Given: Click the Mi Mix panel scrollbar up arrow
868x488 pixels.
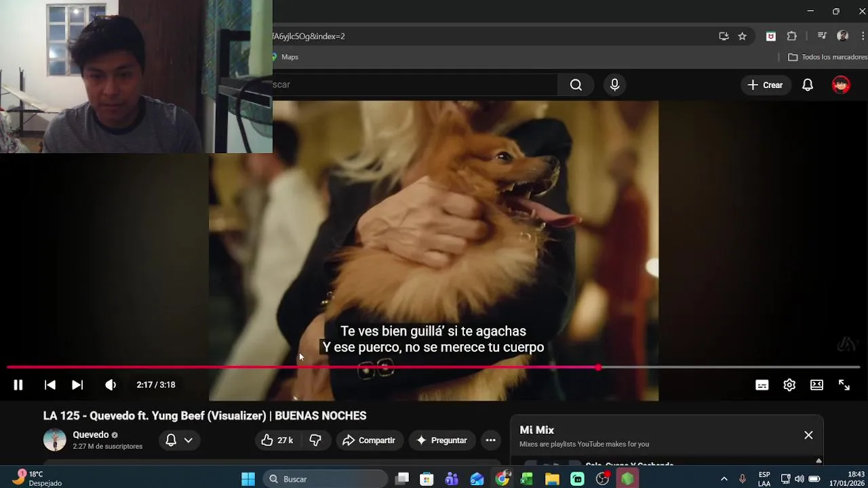Looking at the screenshot, I should (x=818, y=461).
